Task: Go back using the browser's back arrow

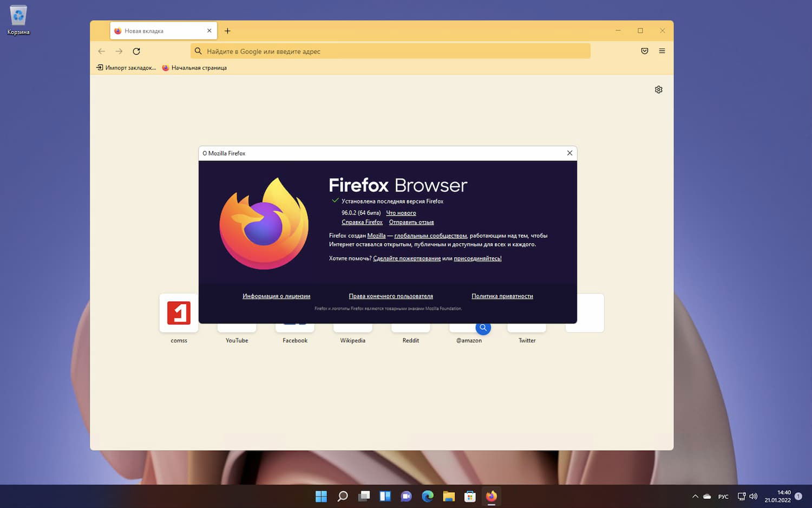Action: 101,51
